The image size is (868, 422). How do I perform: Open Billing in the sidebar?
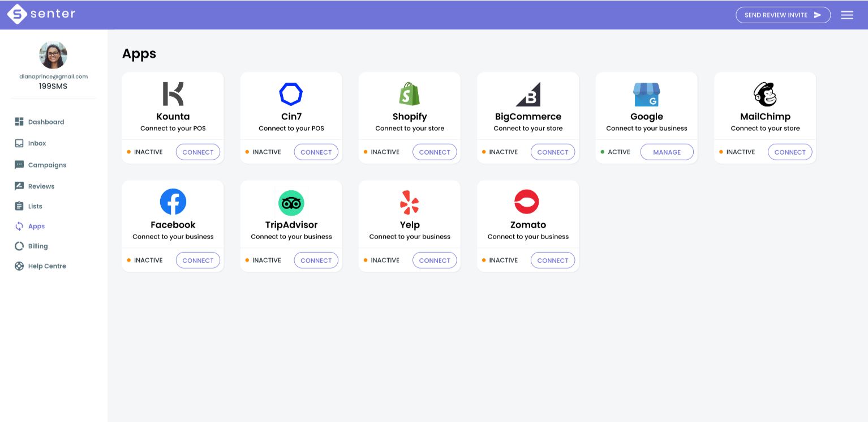point(38,246)
